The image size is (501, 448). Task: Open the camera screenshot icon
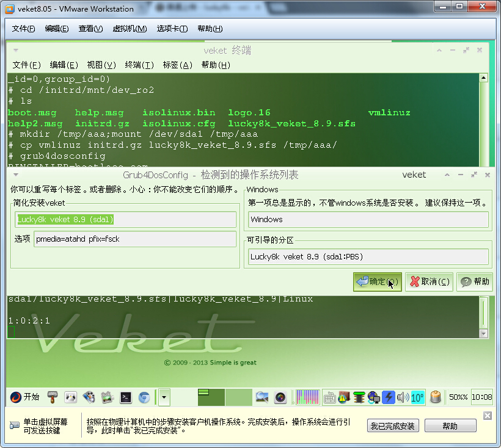click(x=280, y=397)
